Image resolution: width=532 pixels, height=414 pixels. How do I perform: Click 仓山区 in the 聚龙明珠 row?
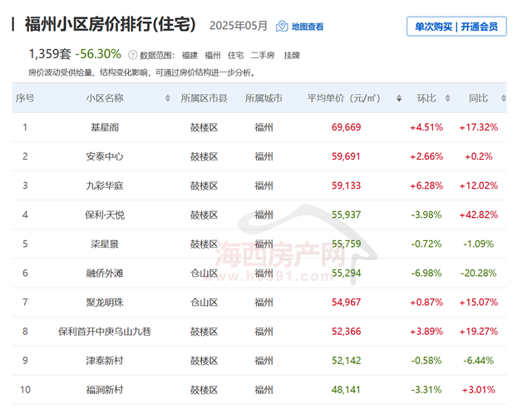pos(204,303)
